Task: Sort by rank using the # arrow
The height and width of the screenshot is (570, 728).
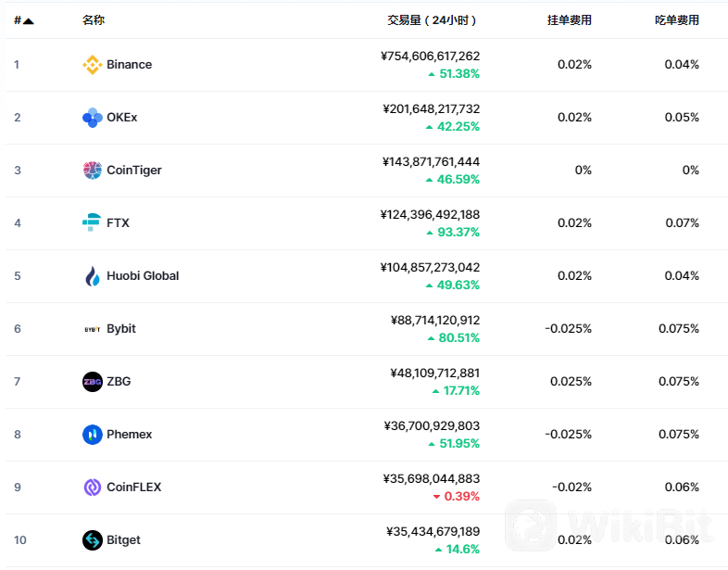Action: click(x=24, y=20)
